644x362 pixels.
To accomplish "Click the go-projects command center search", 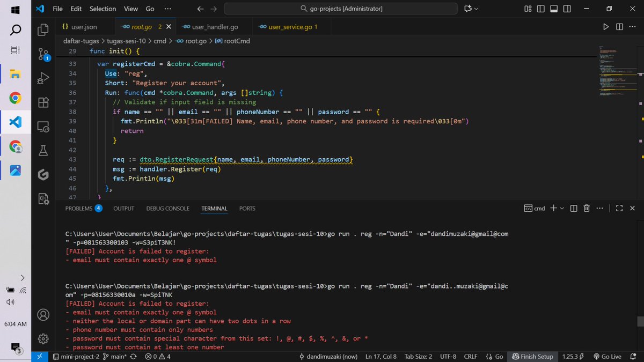I will (x=340, y=9).
